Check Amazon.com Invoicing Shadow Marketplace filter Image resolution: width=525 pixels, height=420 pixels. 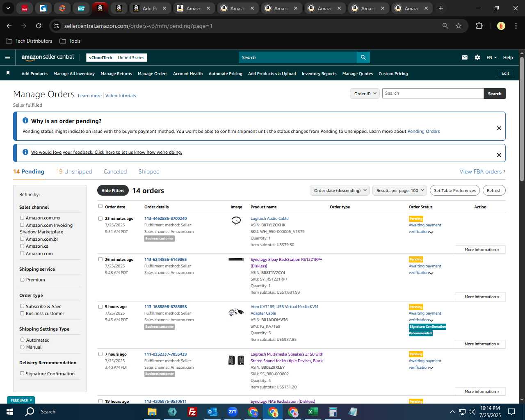click(x=22, y=225)
